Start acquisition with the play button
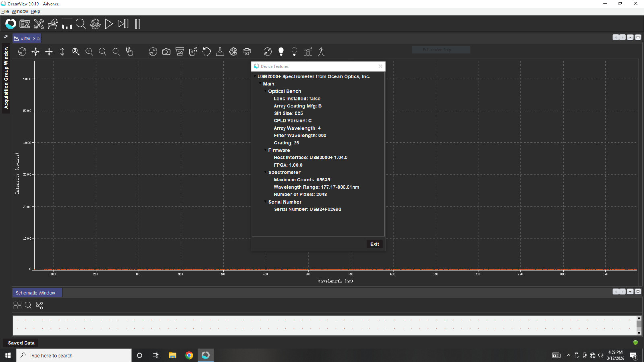Image resolution: width=644 pixels, height=362 pixels. pos(109,24)
